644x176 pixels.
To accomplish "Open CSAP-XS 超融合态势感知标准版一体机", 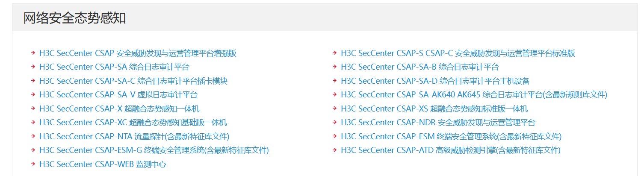I will tap(434, 109).
